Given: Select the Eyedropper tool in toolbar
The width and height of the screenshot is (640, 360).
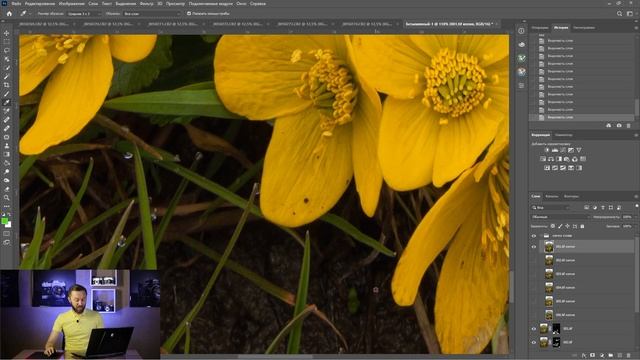Looking at the screenshot, I should (x=7, y=102).
